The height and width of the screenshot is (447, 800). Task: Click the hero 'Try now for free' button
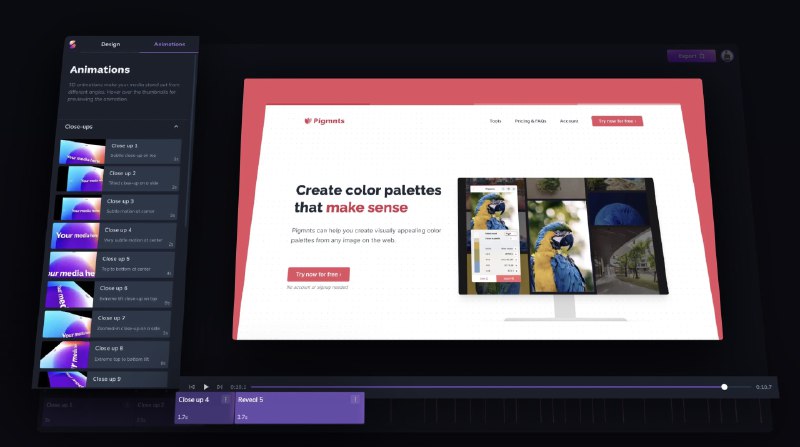tap(318, 274)
